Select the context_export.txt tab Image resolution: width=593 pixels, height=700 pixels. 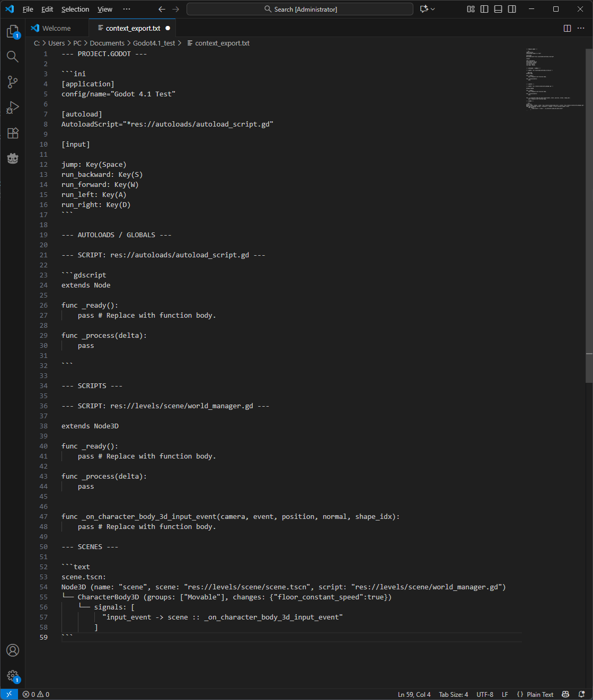[132, 28]
